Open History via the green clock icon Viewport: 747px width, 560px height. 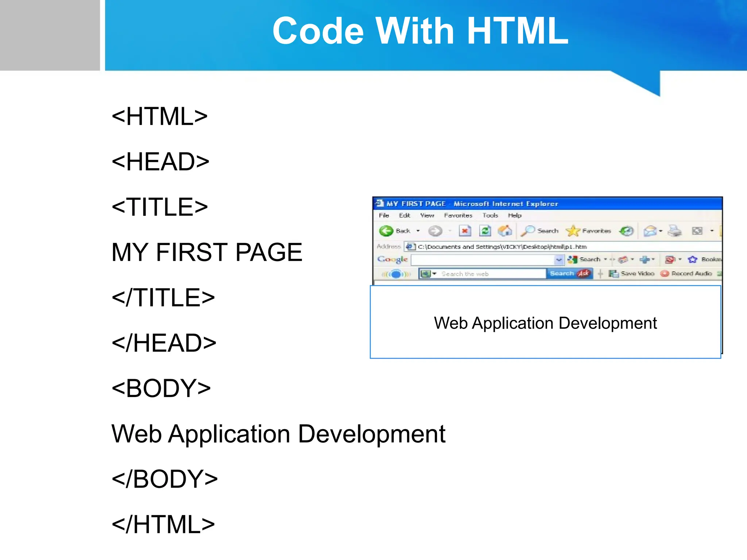627,231
